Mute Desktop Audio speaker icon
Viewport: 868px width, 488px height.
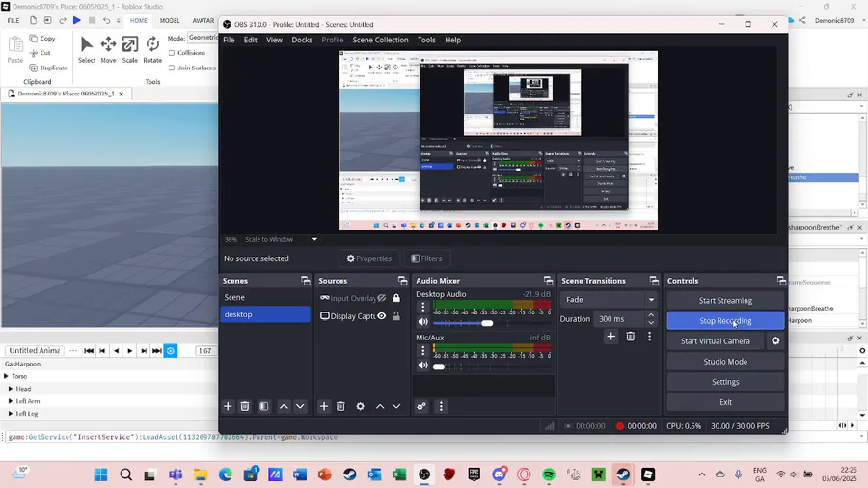tap(423, 322)
